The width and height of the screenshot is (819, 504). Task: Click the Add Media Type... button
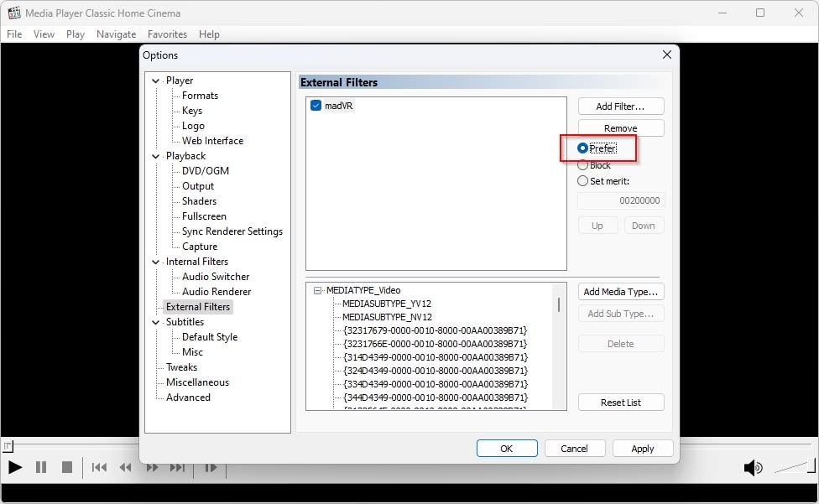click(x=621, y=292)
